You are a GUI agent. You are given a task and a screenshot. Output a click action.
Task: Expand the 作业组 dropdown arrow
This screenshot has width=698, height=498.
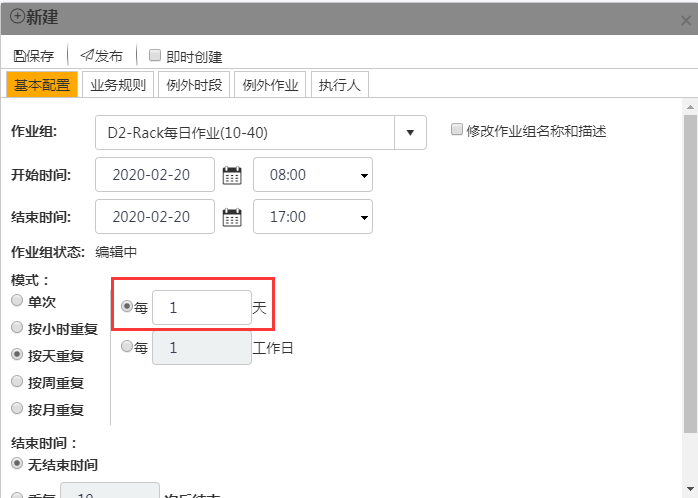[410, 133]
